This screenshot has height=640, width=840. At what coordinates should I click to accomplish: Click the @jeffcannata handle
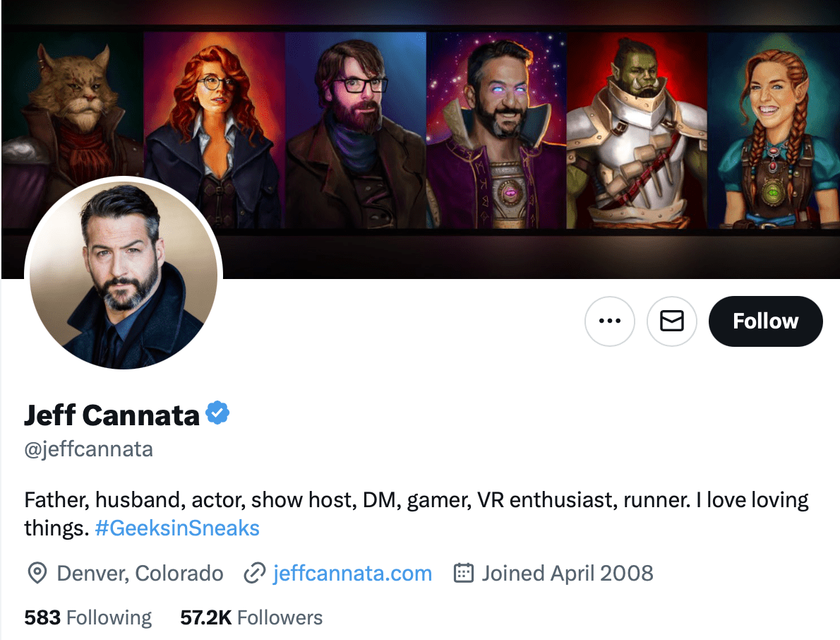point(88,449)
